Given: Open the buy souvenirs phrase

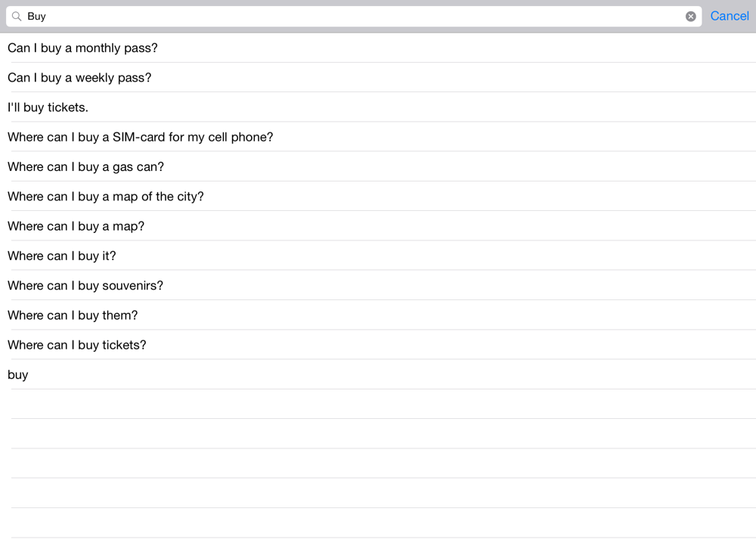Looking at the screenshot, I should click(x=85, y=285).
